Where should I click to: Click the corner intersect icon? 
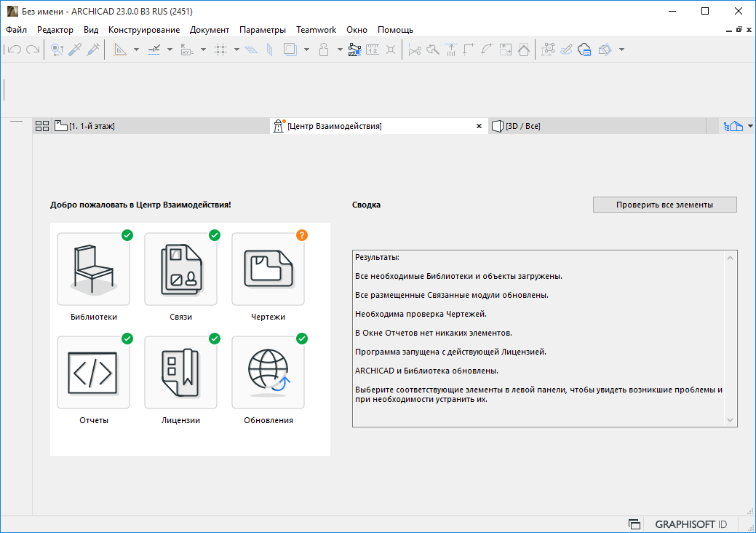coord(469,50)
